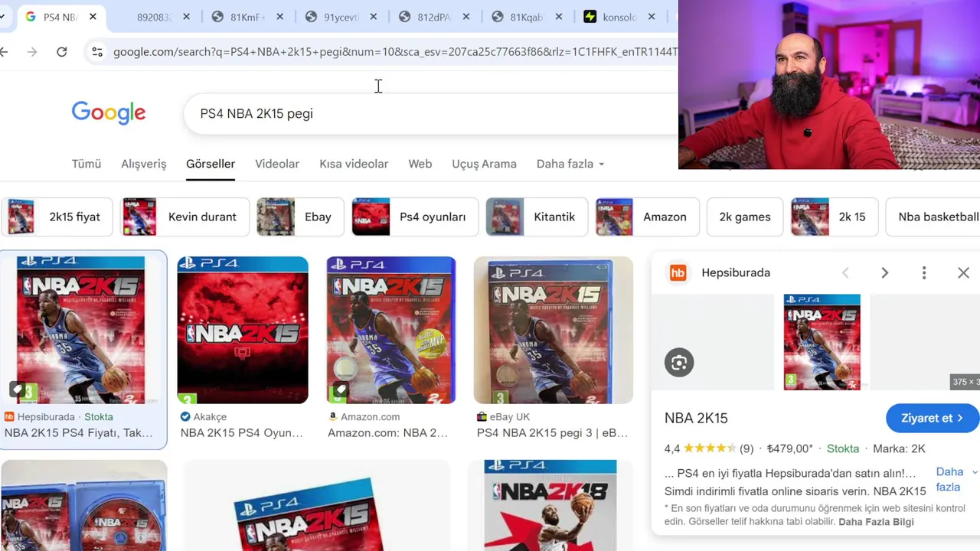Click Hepsiburada logo in preview panel
This screenshot has height=551, width=980.
click(678, 273)
